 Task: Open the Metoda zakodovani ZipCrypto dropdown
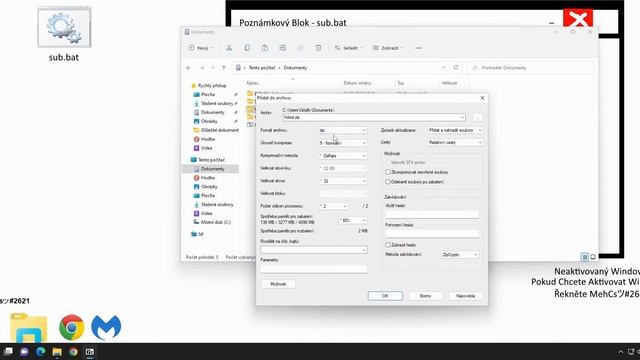coord(460,255)
